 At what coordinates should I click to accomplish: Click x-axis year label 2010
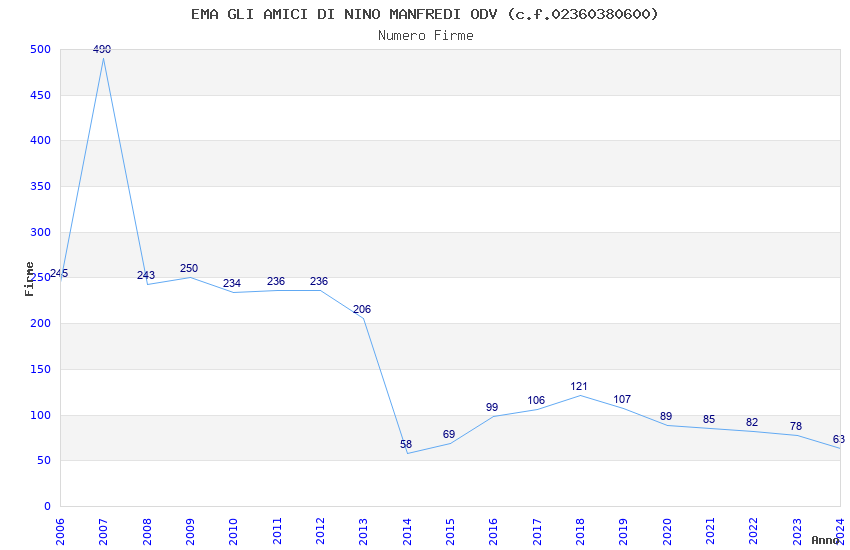coord(234,532)
